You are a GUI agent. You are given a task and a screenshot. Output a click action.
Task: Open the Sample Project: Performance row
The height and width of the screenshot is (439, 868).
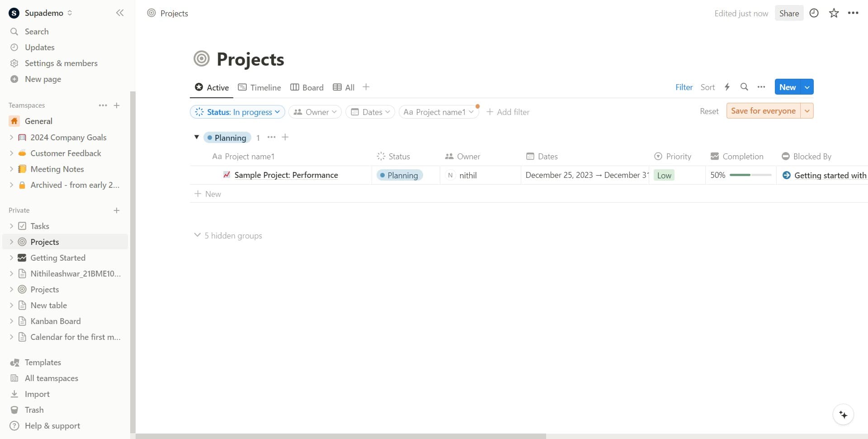(286, 175)
